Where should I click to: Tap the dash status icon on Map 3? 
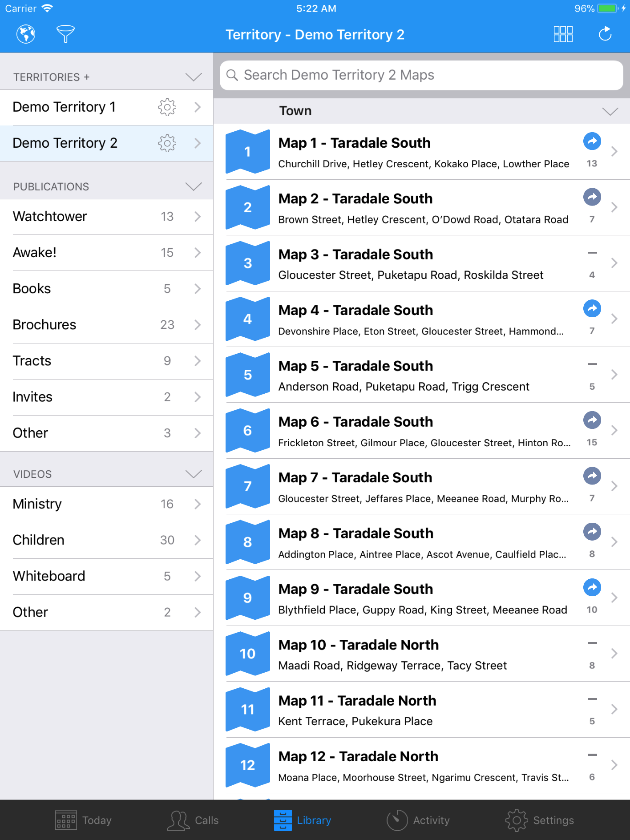point(592,253)
